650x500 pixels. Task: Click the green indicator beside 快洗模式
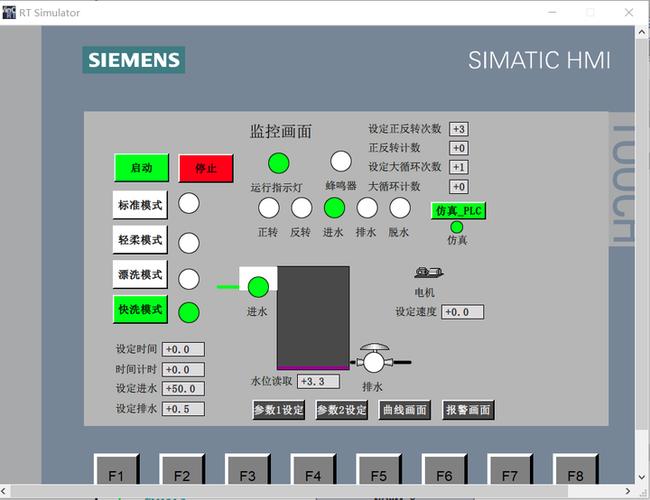[x=189, y=312]
